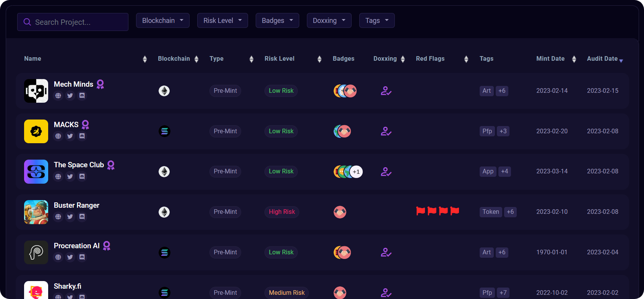
Task: Open the Badges filter dropdown
Action: click(x=277, y=21)
